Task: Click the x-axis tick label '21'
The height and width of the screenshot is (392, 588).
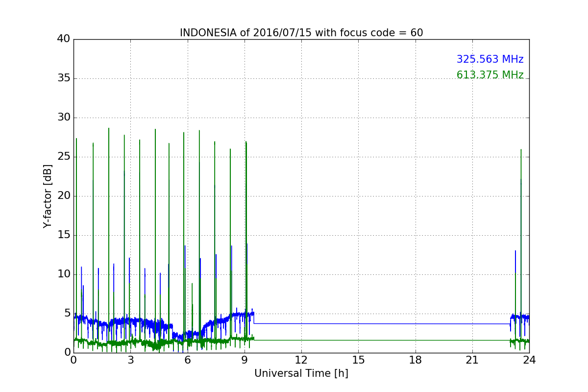Action: pyautogui.click(x=472, y=360)
